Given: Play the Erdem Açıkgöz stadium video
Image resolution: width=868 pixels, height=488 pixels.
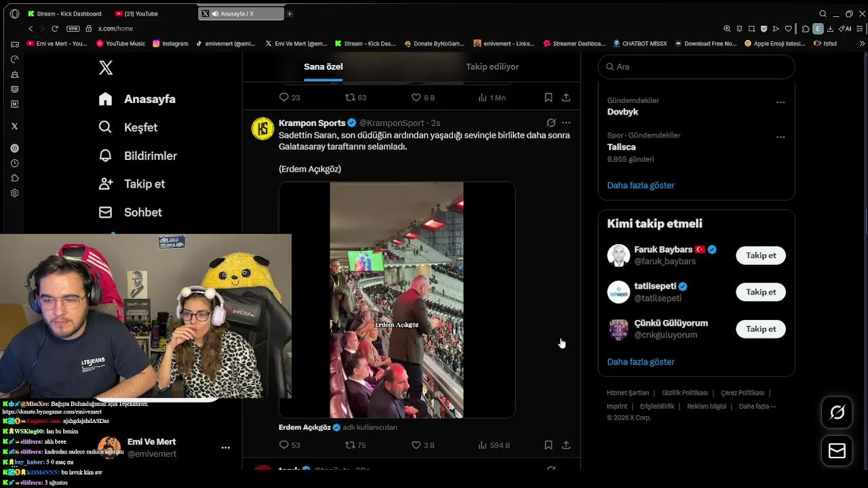Looking at the screenshot, I should click(397, 300).
